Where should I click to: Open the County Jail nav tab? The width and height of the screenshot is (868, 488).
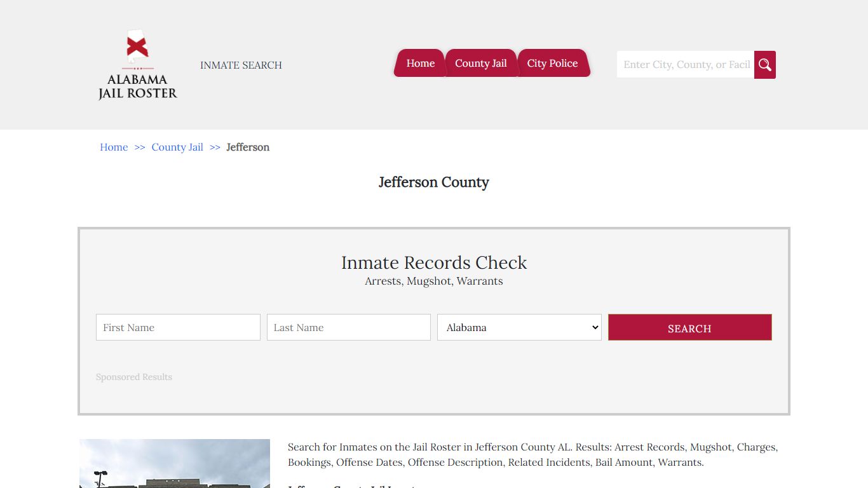tap(481, 63)
